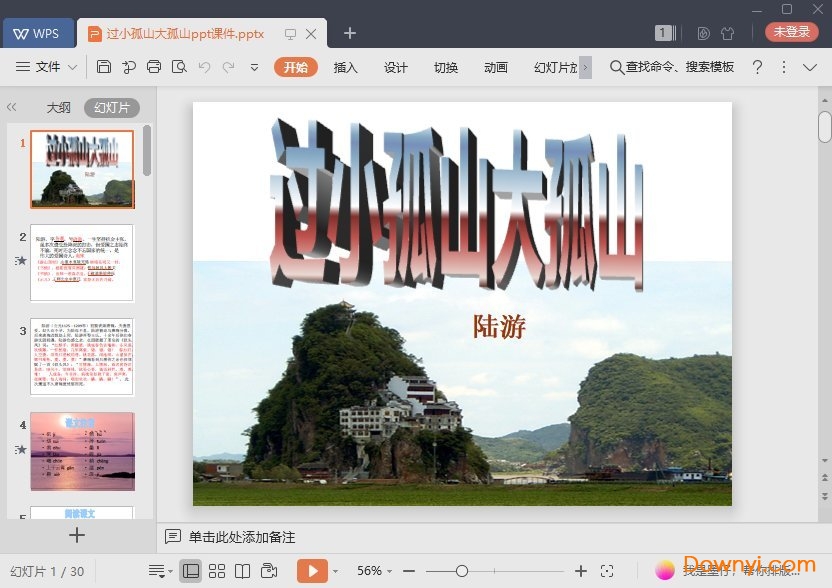The height and width of the screenshot is (588, 832).
Task: Click the 未登录 login button
Action: [791, 31]
